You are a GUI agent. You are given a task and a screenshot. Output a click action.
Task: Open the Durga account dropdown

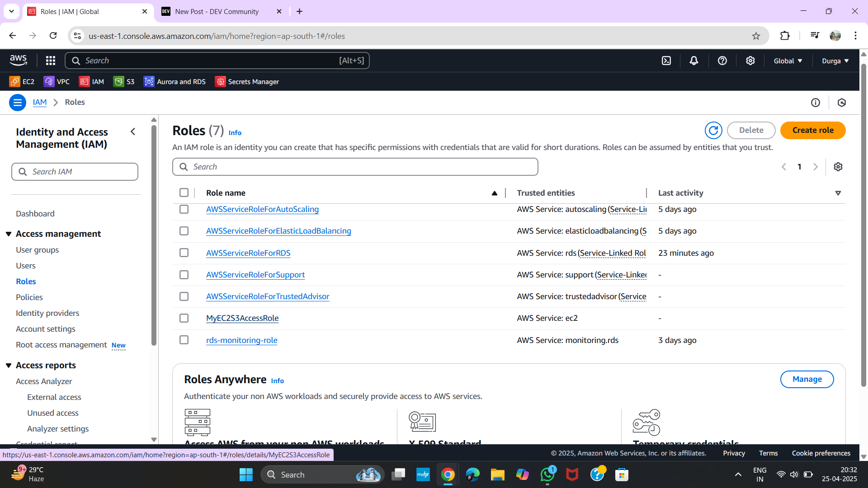(835, 61)
